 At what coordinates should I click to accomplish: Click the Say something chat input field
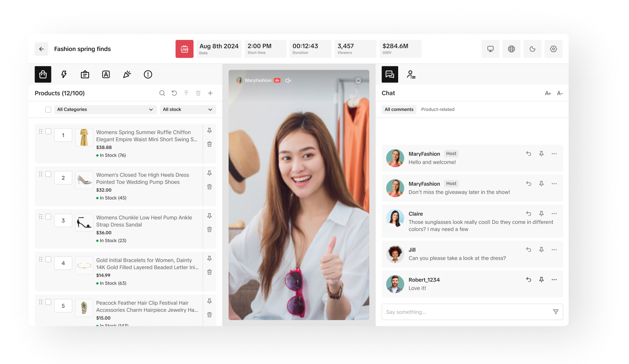coord(466,312)
